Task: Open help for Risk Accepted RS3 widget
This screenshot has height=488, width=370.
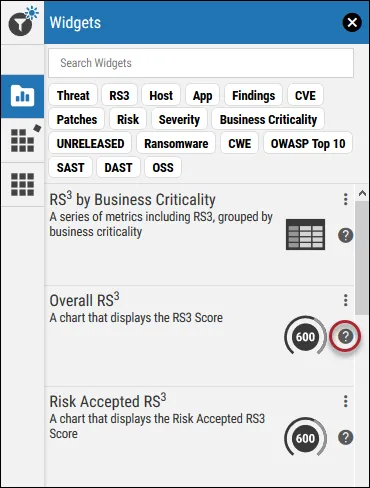Action: 346,437
